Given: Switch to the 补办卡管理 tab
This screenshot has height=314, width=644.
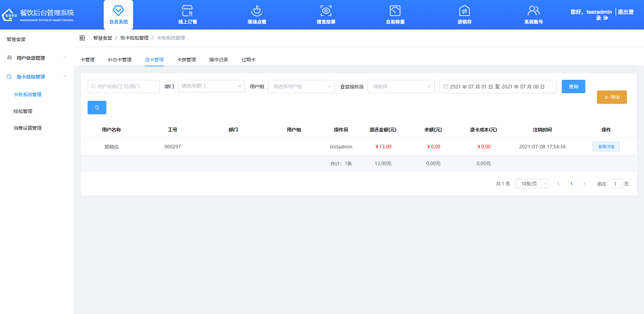Looking at the screenshot, I should click(119, 60).
